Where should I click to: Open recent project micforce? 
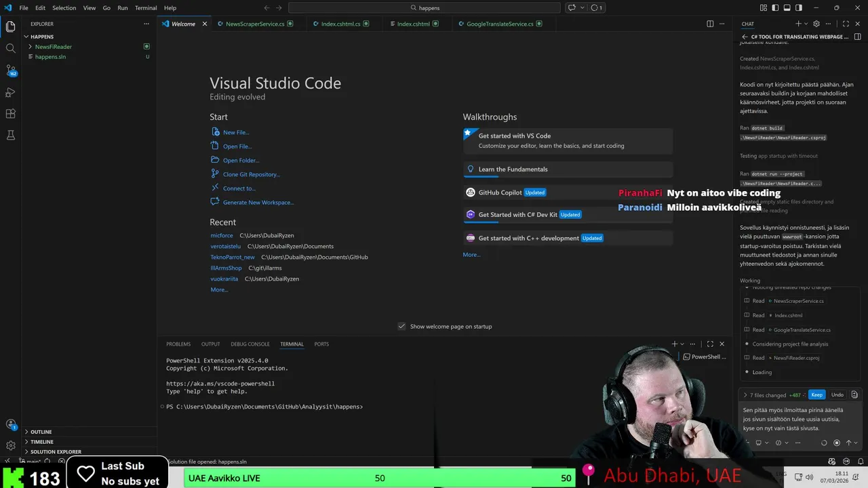222,235
